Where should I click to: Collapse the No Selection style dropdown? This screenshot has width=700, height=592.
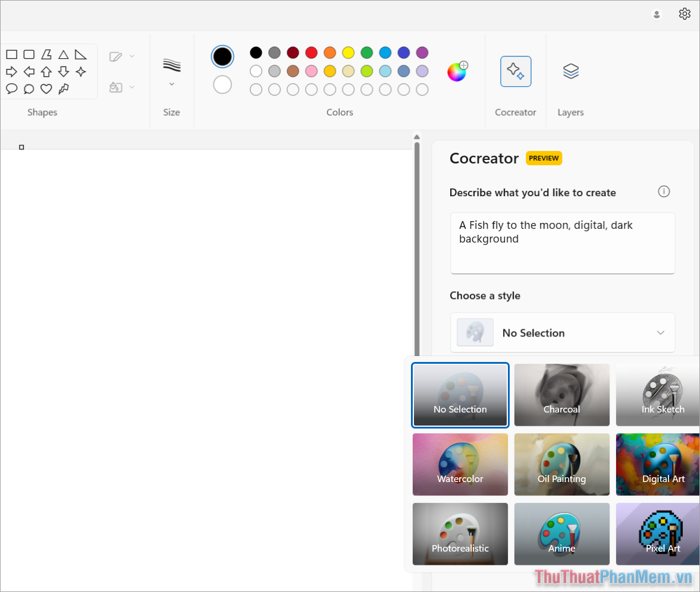pyautogui.click(x=660, y=333)
